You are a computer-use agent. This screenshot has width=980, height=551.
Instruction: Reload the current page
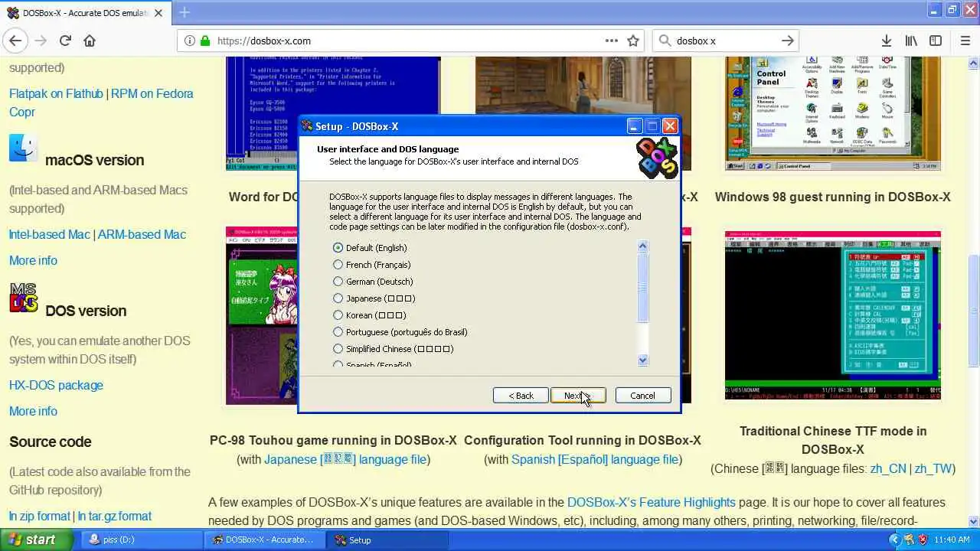[x=65, y=41]
